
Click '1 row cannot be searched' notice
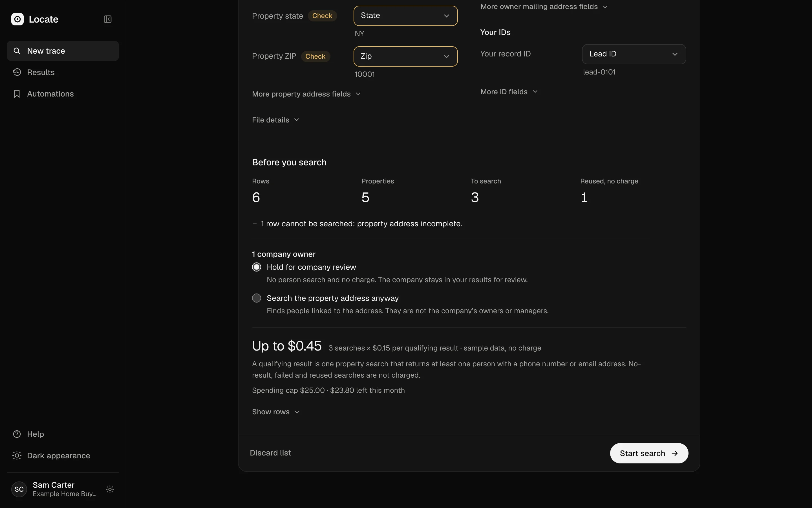click(361, 224)
